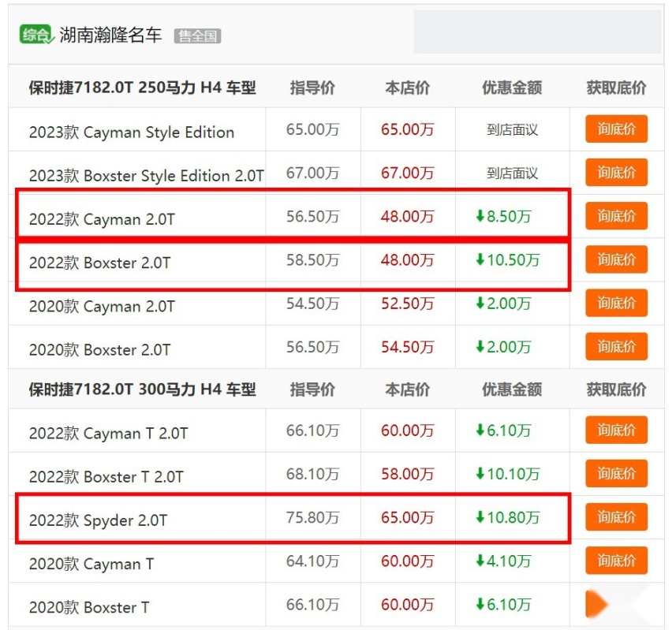Open 2022款 Boxster 2.0T model link
Viewport: 672px width, 630px height.
(100, 263)
